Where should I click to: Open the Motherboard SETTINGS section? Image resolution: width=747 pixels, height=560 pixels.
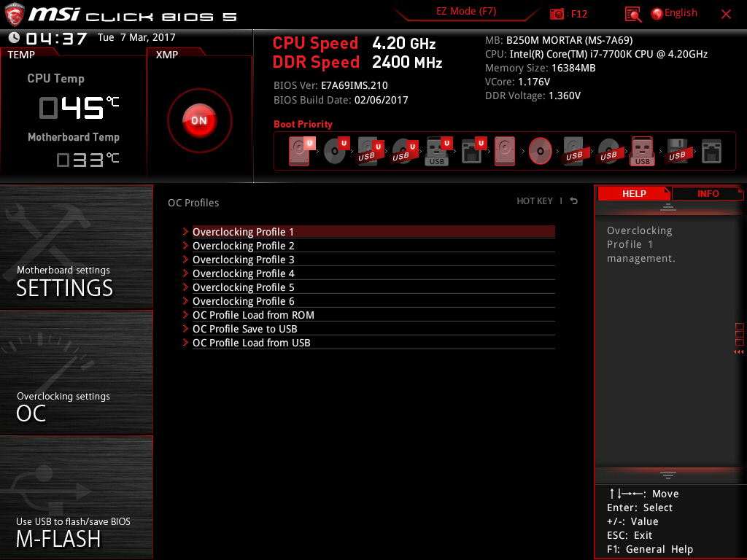pyautogui.click(x=77, y=248)
